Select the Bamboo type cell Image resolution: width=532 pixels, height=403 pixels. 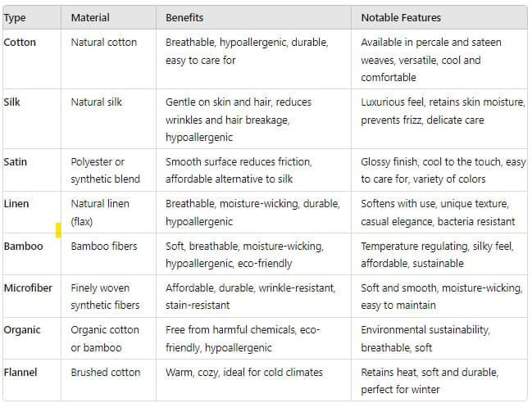pyautogui.click(x=23, y=246)
